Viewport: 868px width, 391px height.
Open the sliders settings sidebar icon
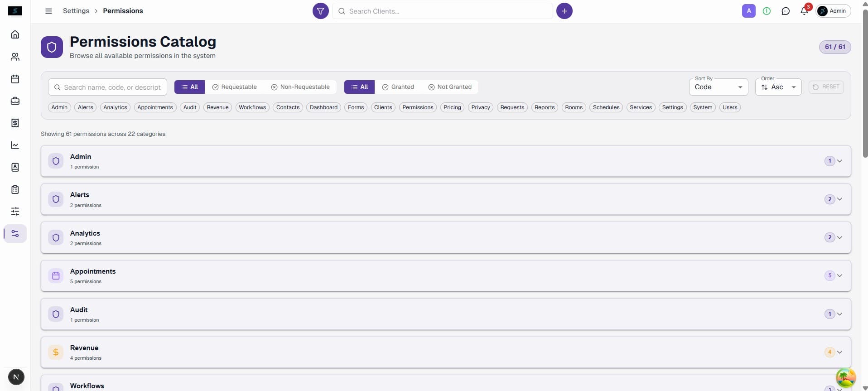point(15,211)
